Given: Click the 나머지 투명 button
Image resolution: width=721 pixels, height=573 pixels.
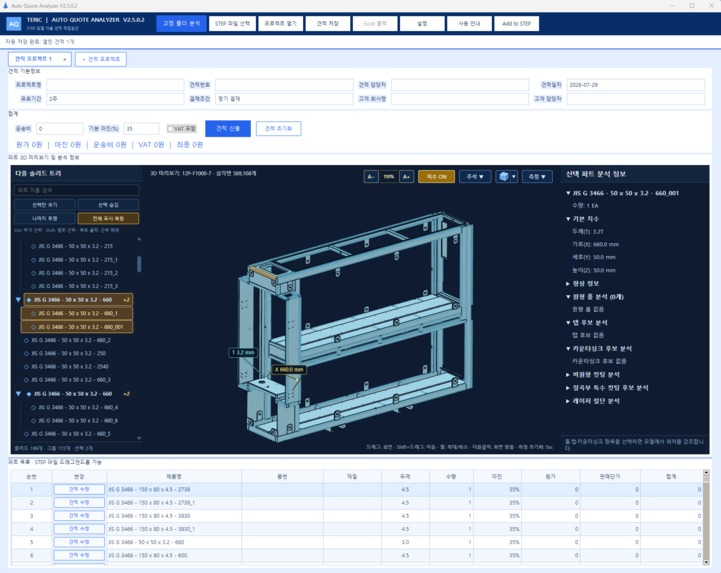Looking at the screenshot, I should pyautogui.click(x=45, y=218).
